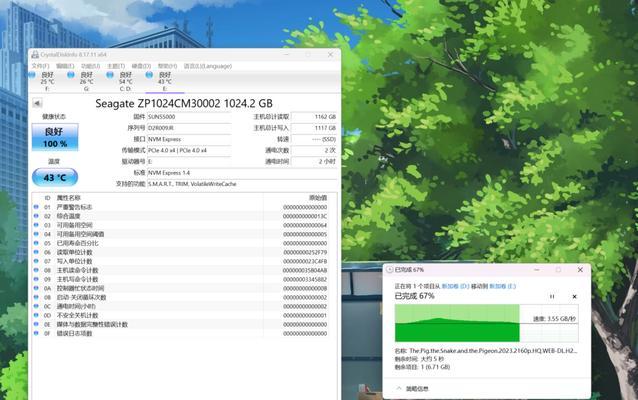Open the 功能(U) menu

(x=90, y=66)
